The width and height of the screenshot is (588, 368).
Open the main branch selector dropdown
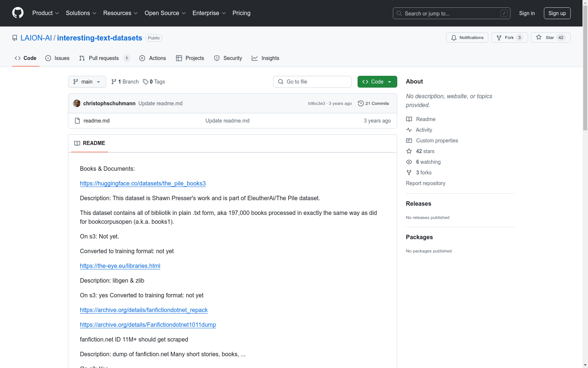click(x=87, y=82)
